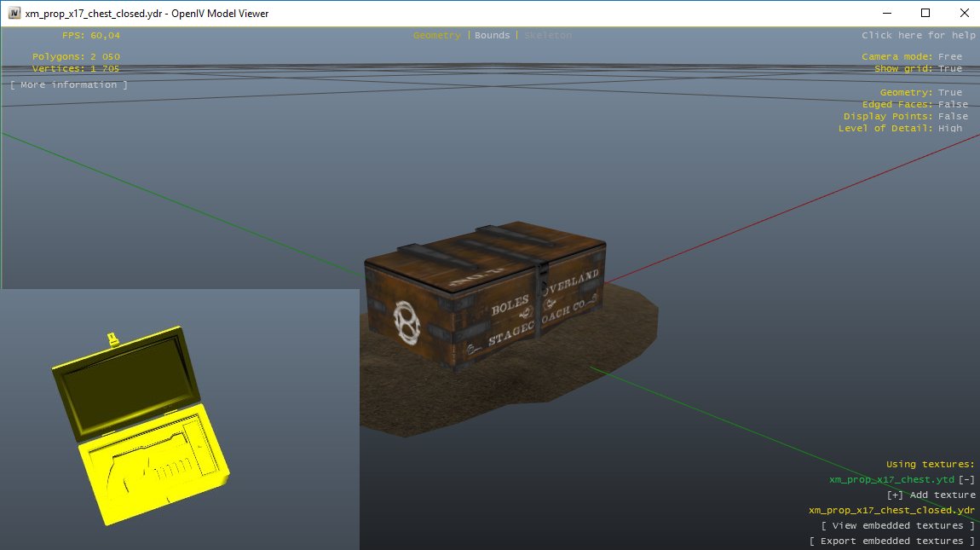Change the Level of Detail High setting
Viewport: 980px width, 550px height.
pyautogui.click(x=949, y=129)
